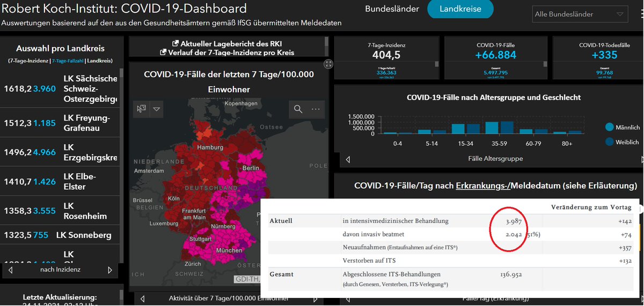The width and height of the screenshot is (644, 306).
Task: Select the LK Erzgebirgskreis row
Action: 59,152
